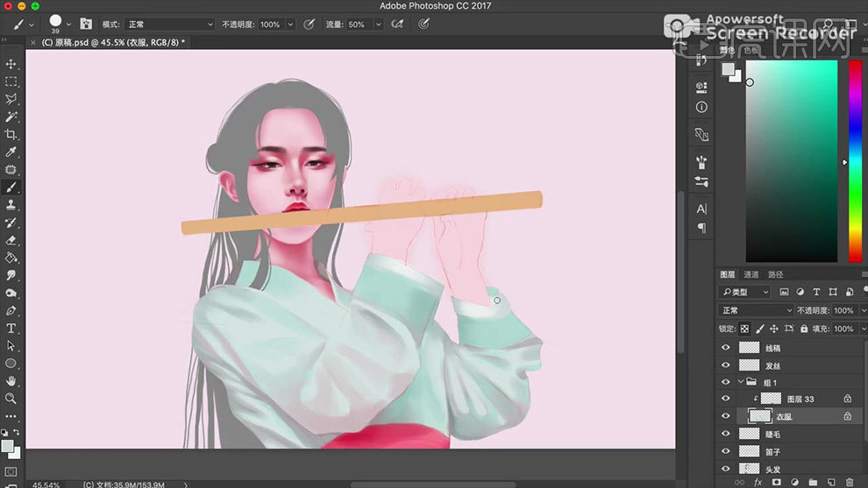The height and width of the screenshot is (488, 868).
Task: Open the brush mode 正常 dropdown
Action: (x=170, y=25)
